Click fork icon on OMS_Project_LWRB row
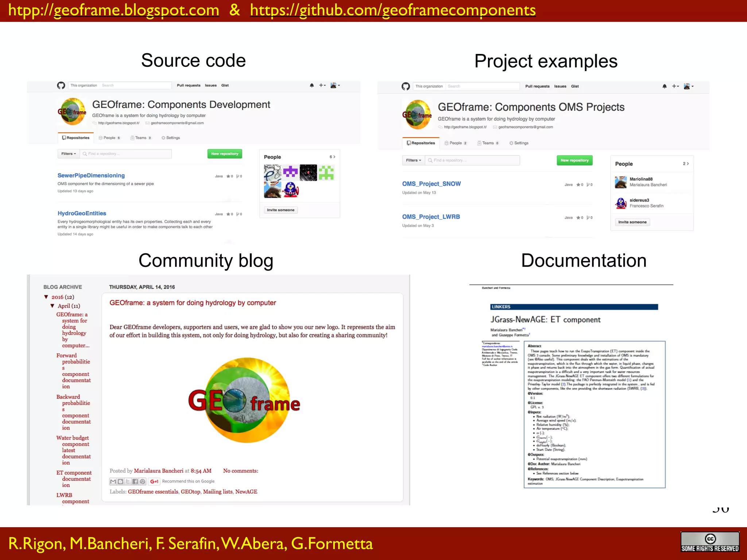Viewport: 747px width, 560px height. click(588, 218)
